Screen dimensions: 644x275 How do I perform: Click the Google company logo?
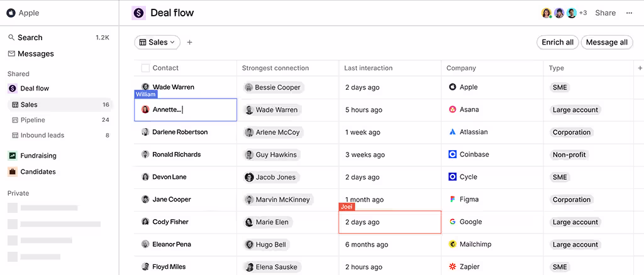(x=452, y=222)
